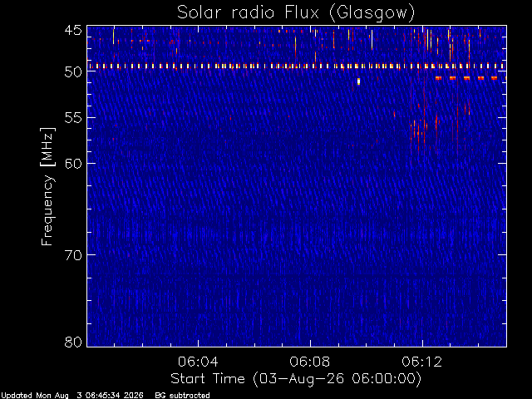Viewport: 532px width, 399px height.
Task: Click the 06:04 time axis label
Action: click(198, 362)
